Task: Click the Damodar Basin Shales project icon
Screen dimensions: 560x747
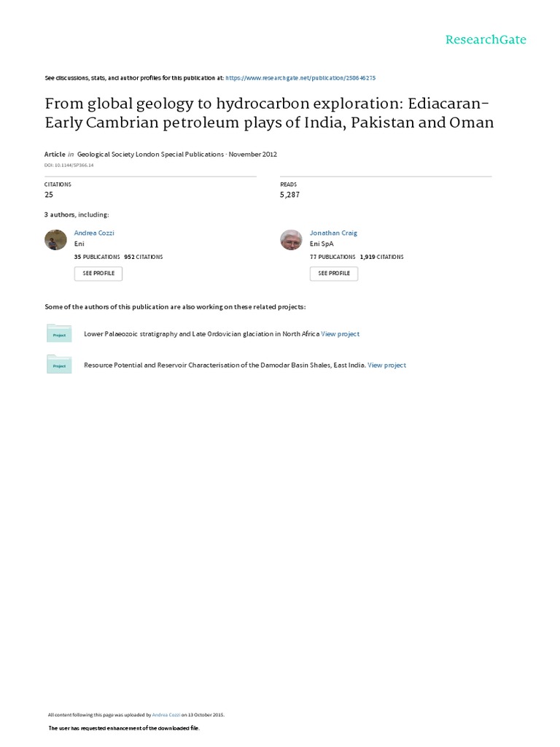Action: tap(59, 365)
